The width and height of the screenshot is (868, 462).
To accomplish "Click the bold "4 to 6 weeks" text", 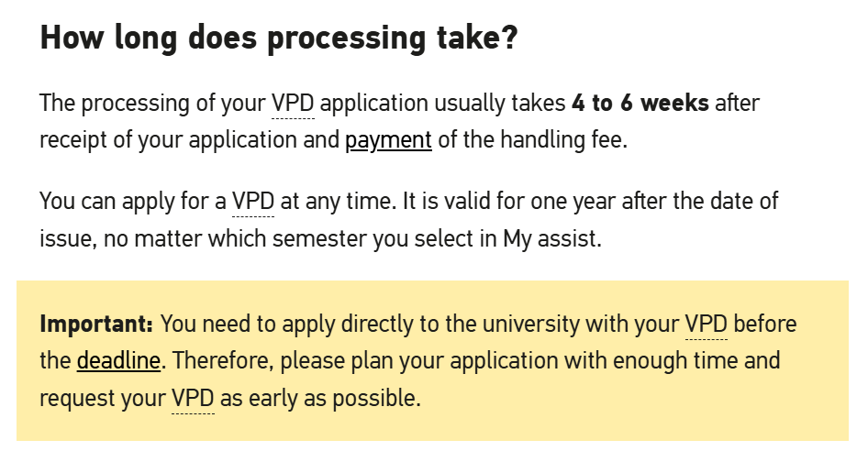I will pos(640,104).
